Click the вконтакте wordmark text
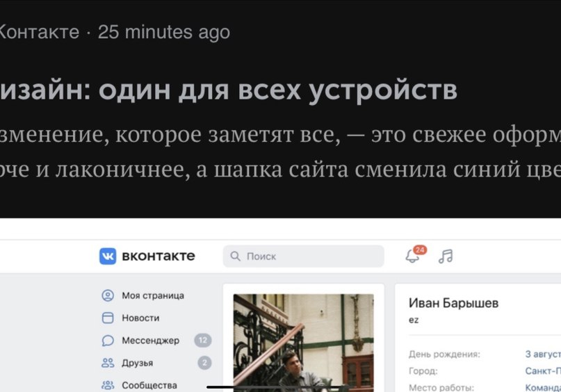 (x=158, y=256)
